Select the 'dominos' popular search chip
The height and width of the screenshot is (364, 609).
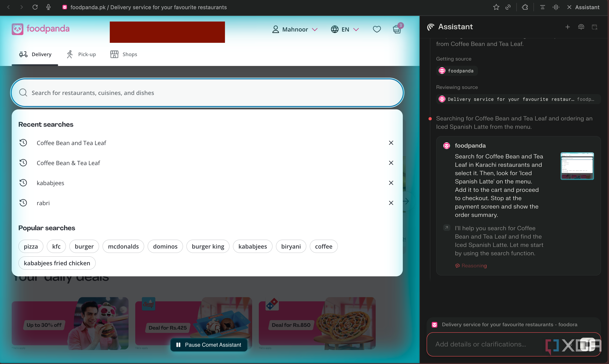coord(165,246)
